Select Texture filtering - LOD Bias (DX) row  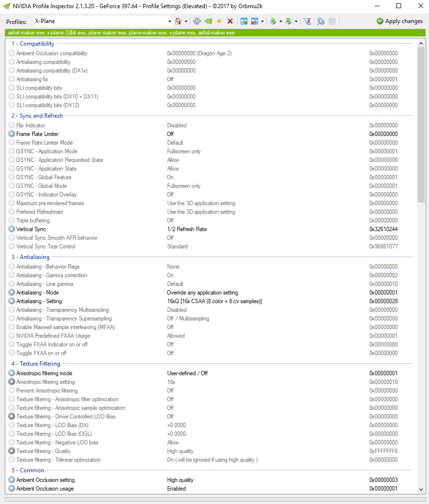pos(211,425)
